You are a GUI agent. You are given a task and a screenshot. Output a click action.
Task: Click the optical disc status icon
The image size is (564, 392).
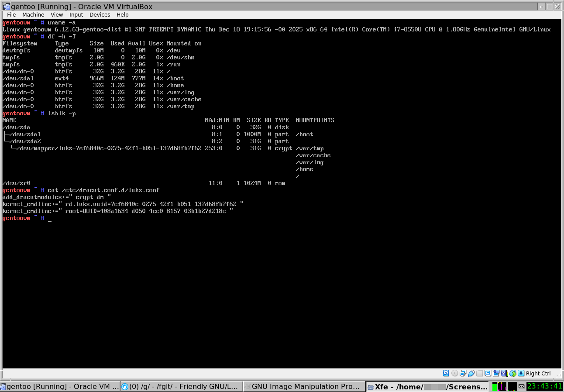pyautogui.click(x=454, y=373)
